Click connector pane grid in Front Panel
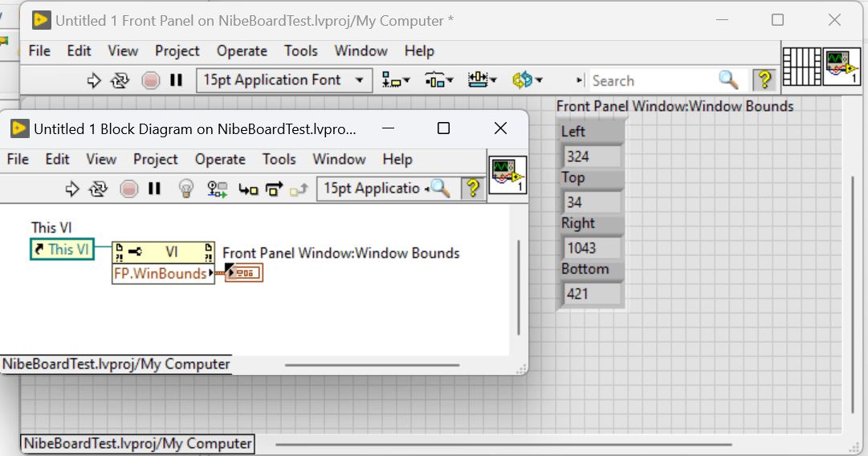This screenshot has width=868, height=456. pos(802,67)
